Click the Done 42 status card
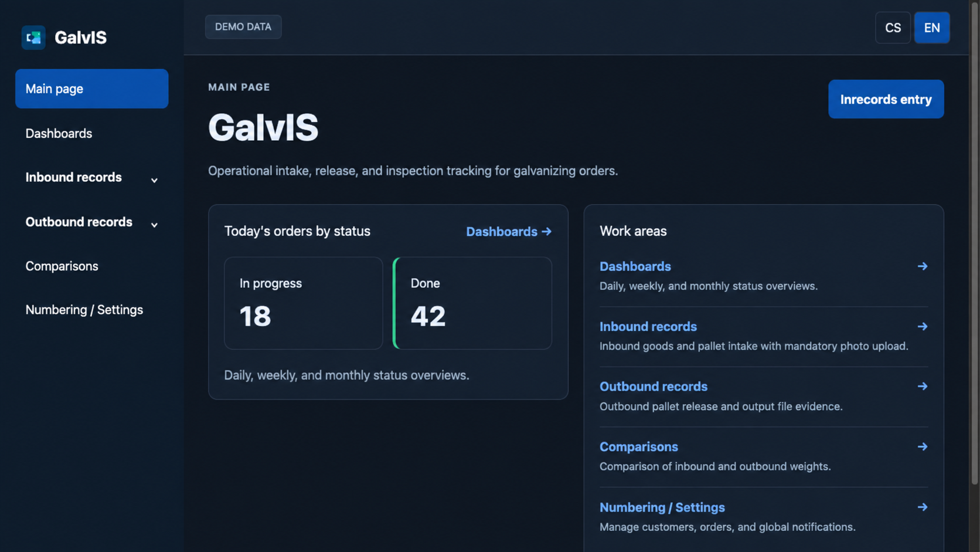The width and height of the screenshot is (980, 552). (x=472, y=303)
